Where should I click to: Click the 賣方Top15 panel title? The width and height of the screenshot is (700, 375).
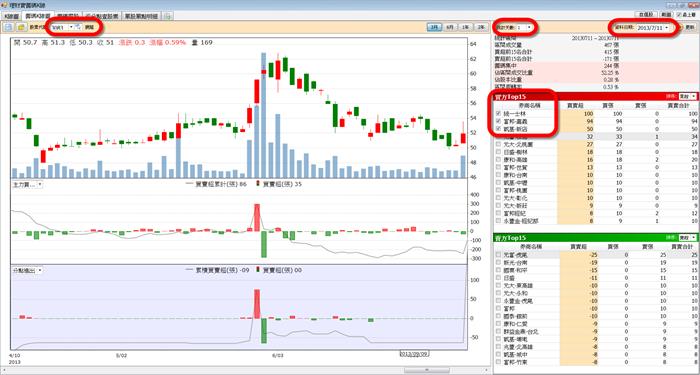click(x=511, y=238)
